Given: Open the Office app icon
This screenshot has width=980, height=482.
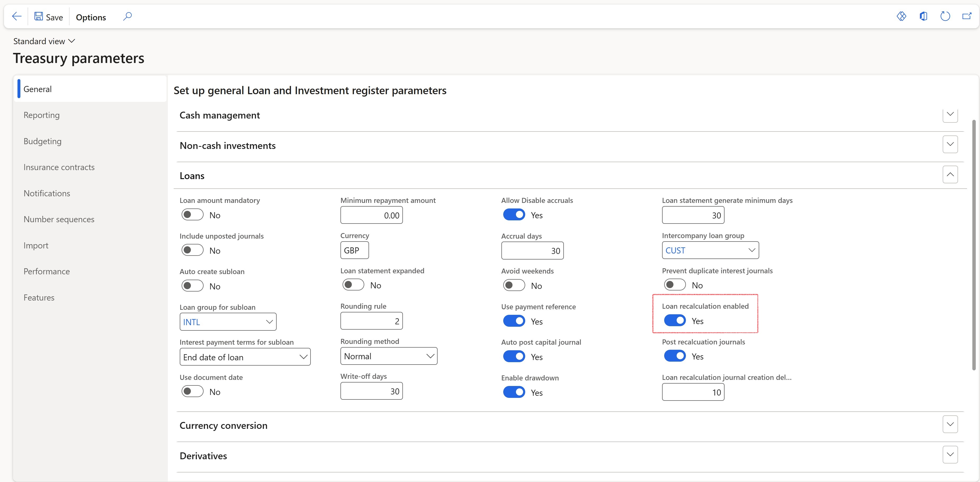Looking at the screenshot, I should pos(923,16).
